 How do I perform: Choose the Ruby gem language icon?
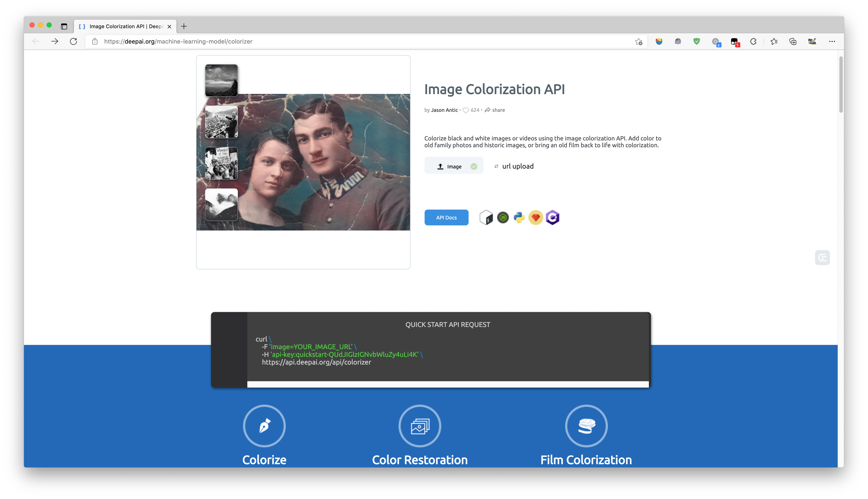[535, 217]
